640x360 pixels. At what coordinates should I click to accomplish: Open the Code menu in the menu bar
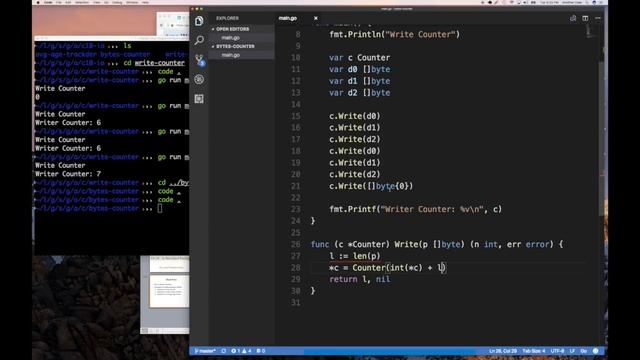pos(48,2)
